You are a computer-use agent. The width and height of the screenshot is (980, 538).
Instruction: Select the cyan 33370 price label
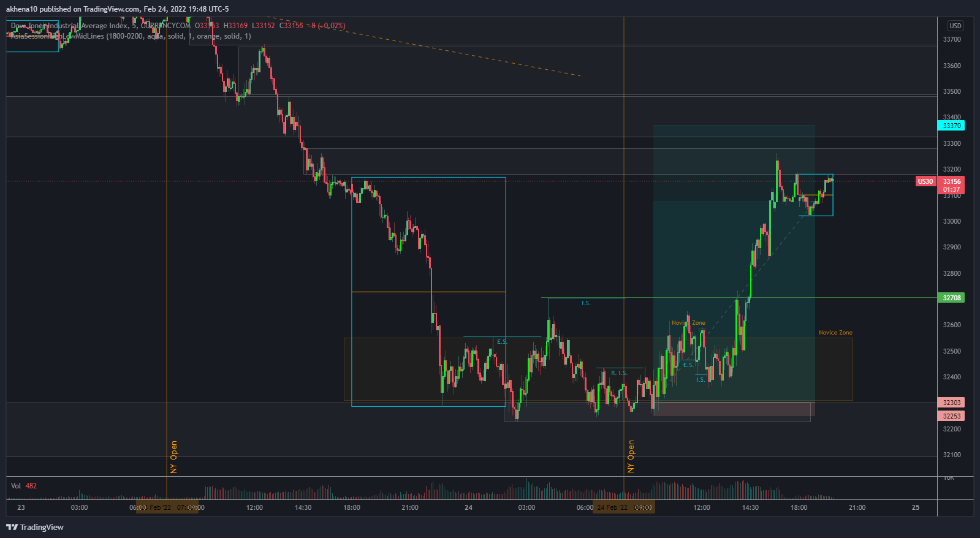951,126
